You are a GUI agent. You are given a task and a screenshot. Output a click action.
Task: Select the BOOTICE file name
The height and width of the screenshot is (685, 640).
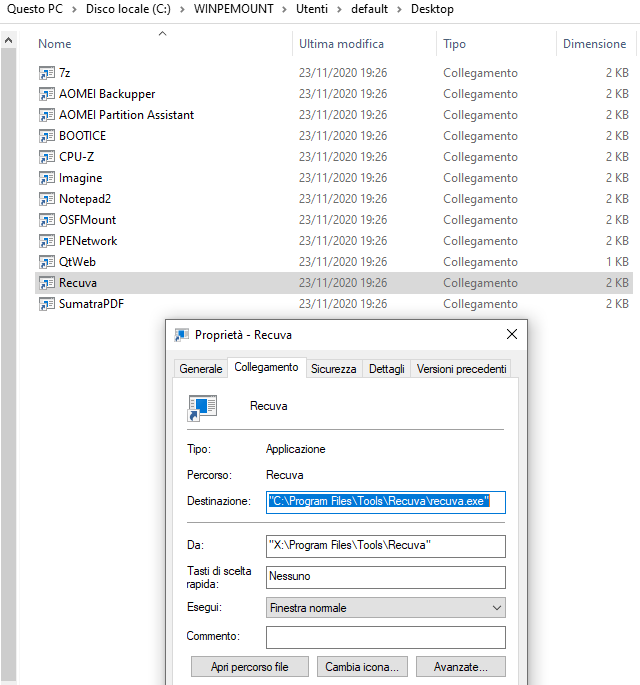pos(83,136)
